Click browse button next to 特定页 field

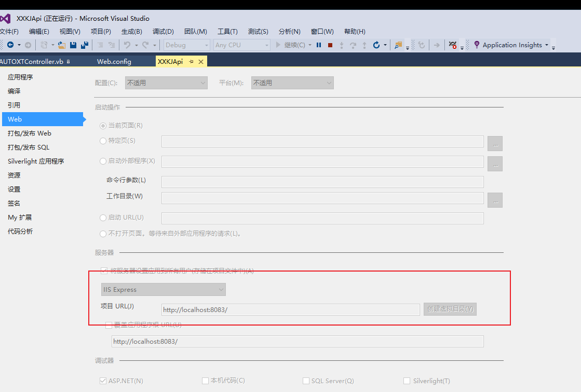(x=495, y=143)
